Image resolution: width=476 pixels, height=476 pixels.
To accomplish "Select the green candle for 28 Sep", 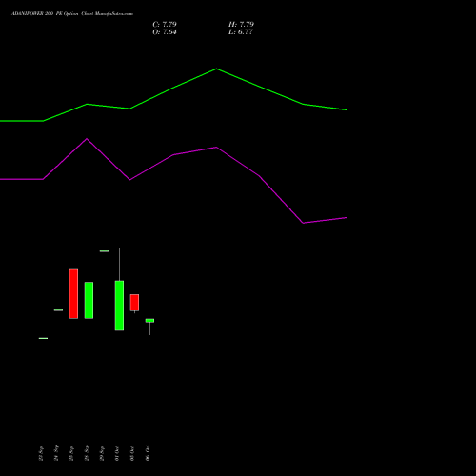I will tap(89, 300).
